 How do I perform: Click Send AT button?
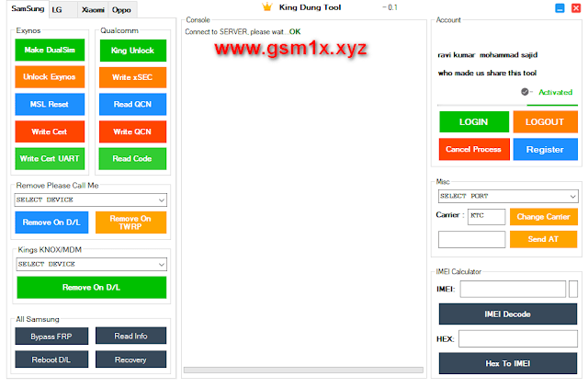[x=543, y=239]
